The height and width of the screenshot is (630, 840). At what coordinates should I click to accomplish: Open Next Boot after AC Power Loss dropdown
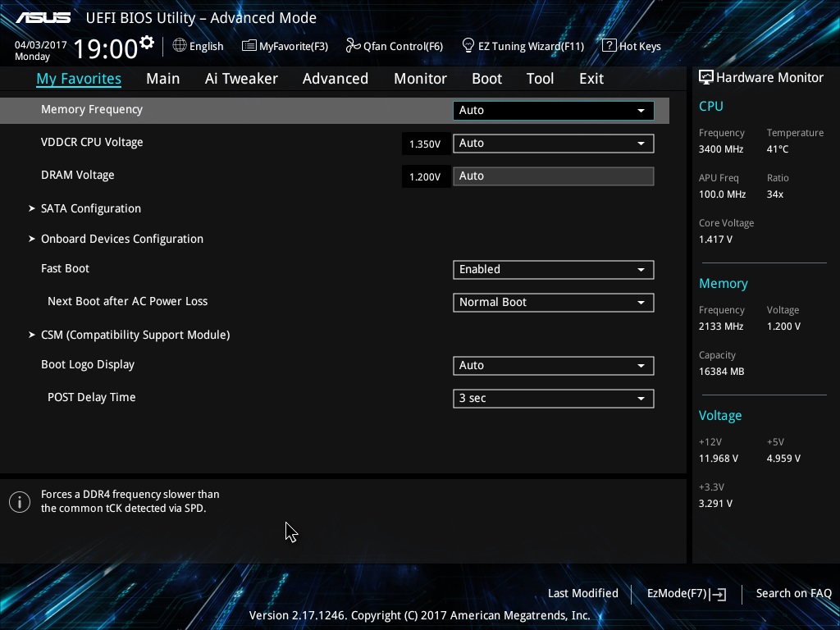click(554, 302)
